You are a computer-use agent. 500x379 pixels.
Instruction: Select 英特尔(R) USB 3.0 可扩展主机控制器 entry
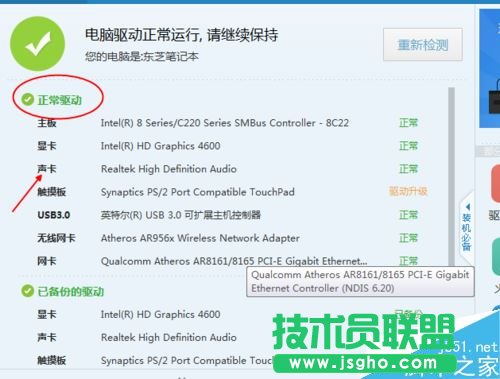181,215
